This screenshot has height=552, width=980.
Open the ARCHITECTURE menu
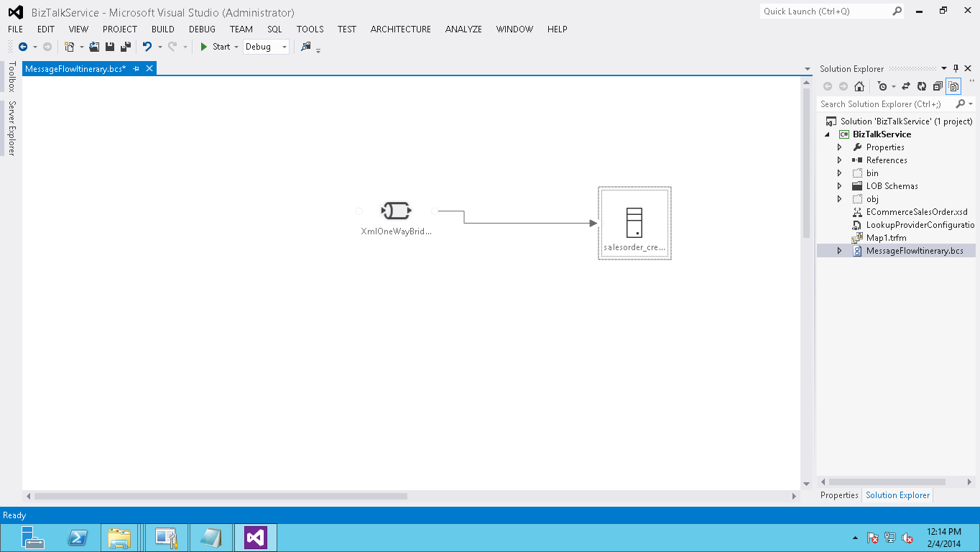[401, 29]
